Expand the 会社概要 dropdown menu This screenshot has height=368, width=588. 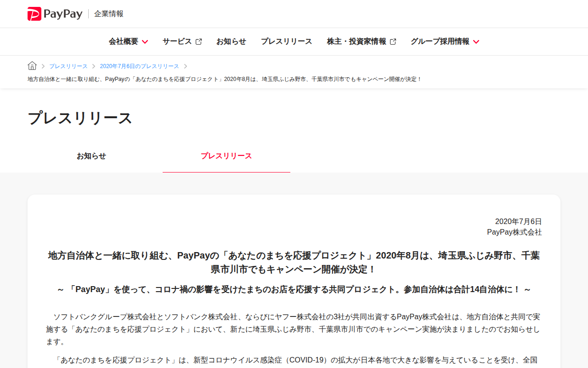(x=128, y=41)
